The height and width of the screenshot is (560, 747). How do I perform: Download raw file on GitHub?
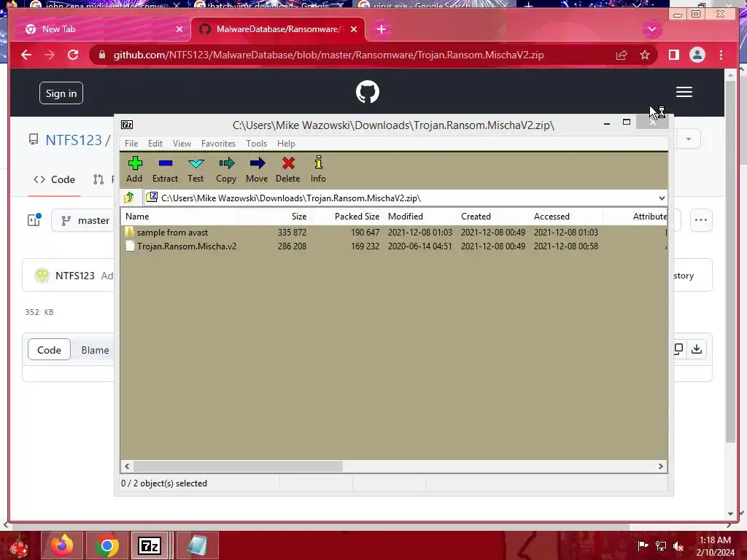tap(697, 349)
